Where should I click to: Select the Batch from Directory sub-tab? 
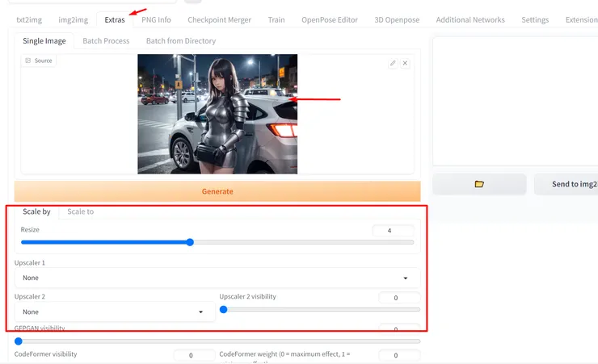click(181, 40)
